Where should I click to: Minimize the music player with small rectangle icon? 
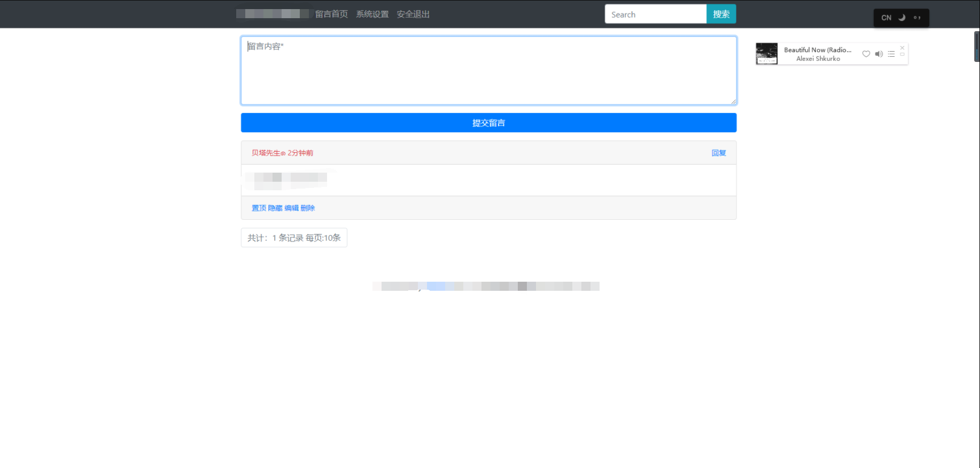(902, 55)
